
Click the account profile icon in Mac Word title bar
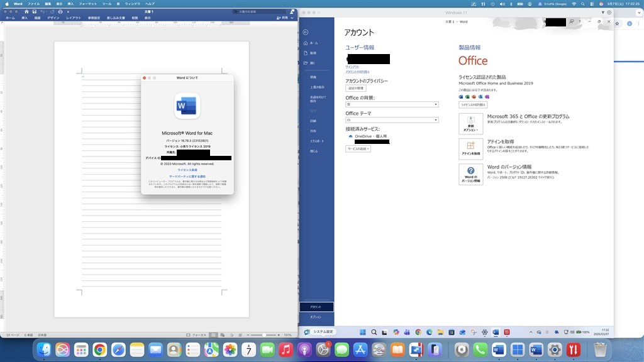pyautogui.click(x=292, y=11)
